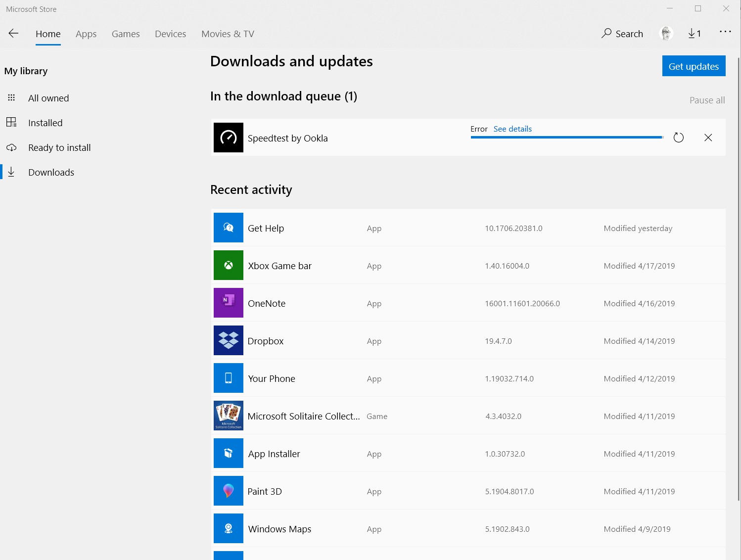Image resolution: width=741 pixels, height=560 pixels.
Task: Click the Dropbox app icon
Action: [x=229, y=340]
